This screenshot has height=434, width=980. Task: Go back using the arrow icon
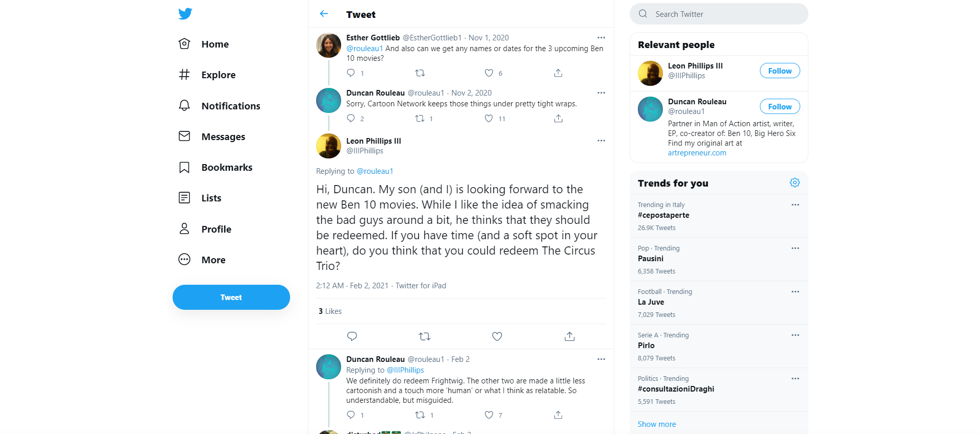coord(324,14)
